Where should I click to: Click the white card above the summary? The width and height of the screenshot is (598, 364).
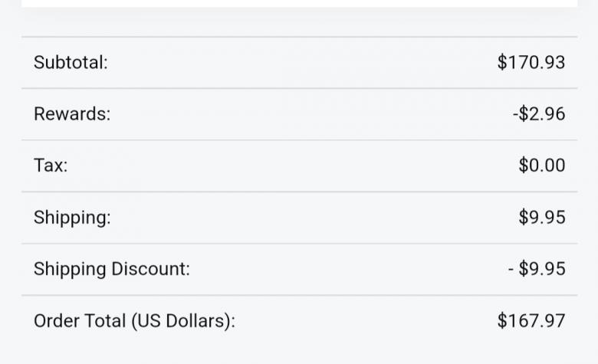[x=299, y=3]
